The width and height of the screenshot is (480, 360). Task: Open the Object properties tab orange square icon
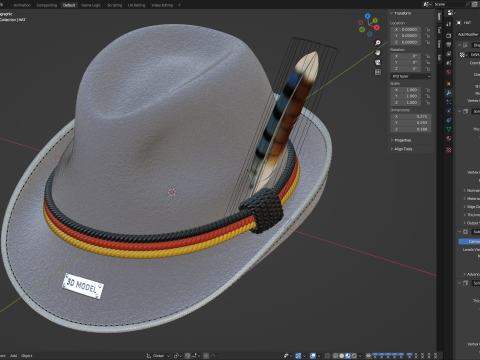pos(449,83)
